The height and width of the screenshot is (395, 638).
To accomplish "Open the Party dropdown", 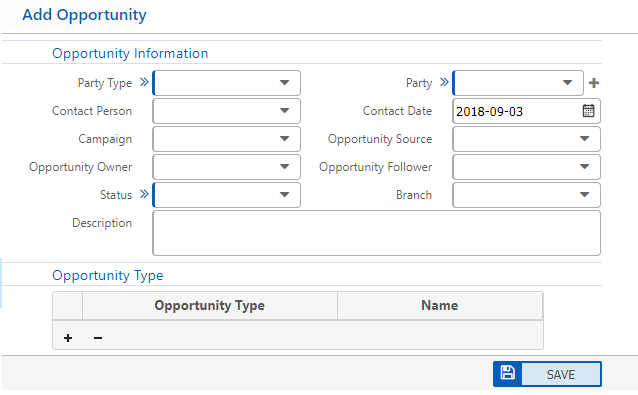I will coord(518,83).
